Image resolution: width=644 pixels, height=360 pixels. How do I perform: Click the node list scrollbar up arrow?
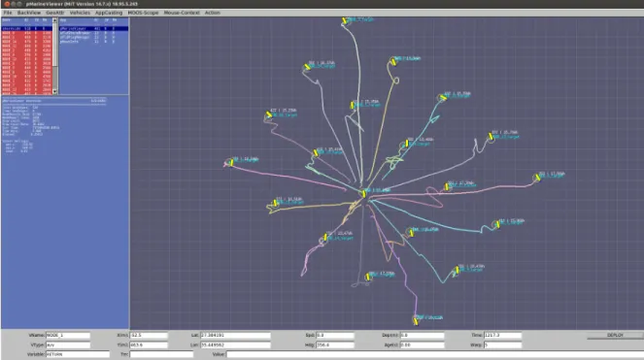55,20
